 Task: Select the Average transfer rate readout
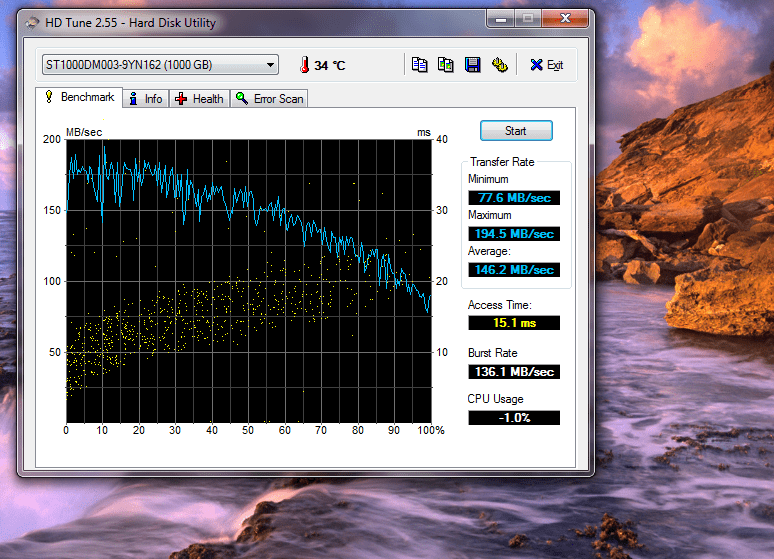(x=514, y=270)
